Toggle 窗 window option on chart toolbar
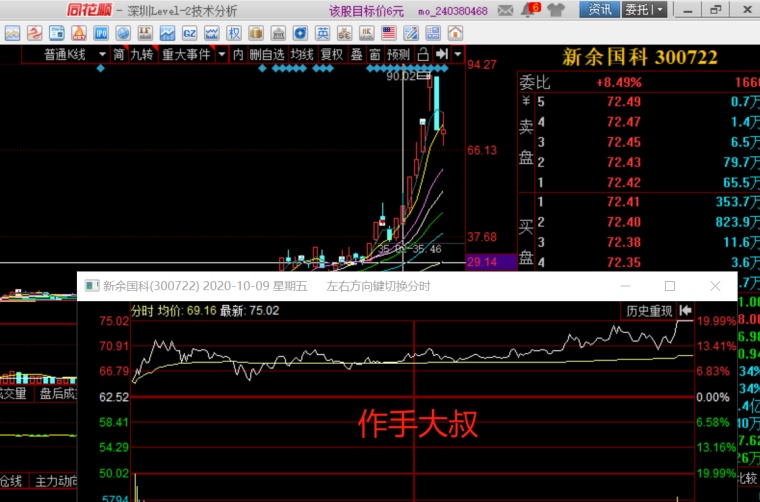760x502 pixels. pyautogui.click(x=375, y=54)
